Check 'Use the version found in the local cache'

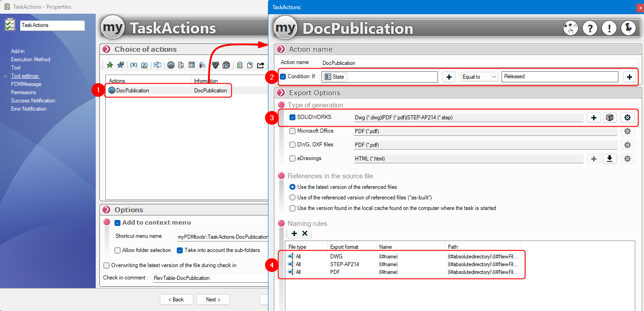[293, 208]
